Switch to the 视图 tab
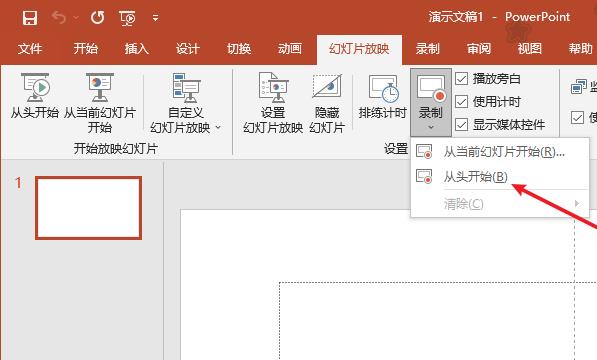Viewport: 597px width, 360px height. coord(530,49)
